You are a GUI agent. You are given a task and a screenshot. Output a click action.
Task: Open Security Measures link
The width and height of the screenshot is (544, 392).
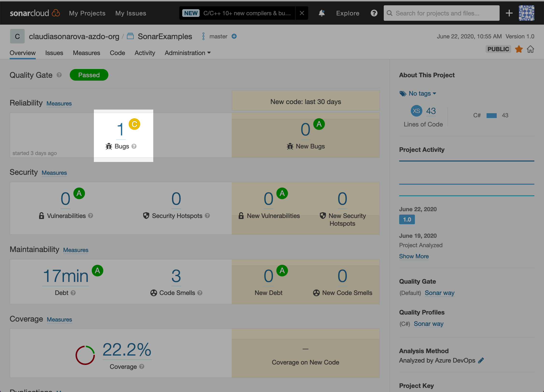coord(54,173)
